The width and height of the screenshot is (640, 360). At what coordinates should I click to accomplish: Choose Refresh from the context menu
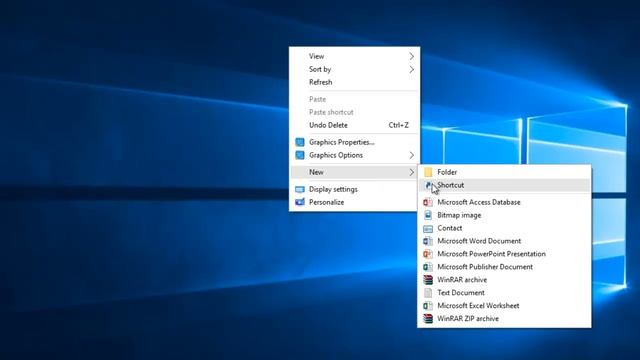354,82
